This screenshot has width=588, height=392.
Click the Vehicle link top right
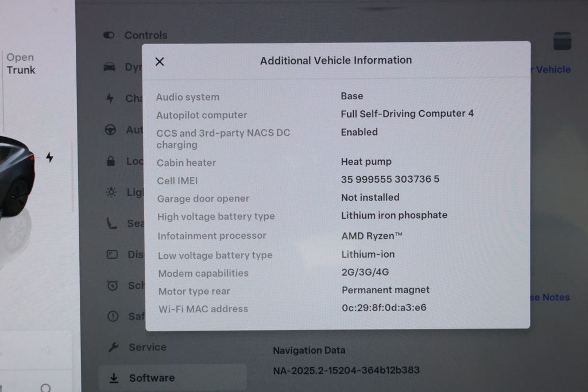click(550, 69)
